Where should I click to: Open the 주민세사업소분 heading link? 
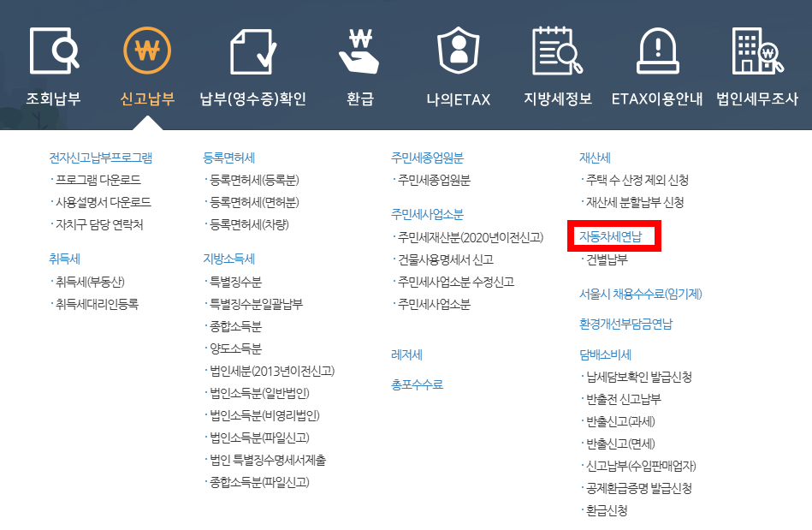427,214
